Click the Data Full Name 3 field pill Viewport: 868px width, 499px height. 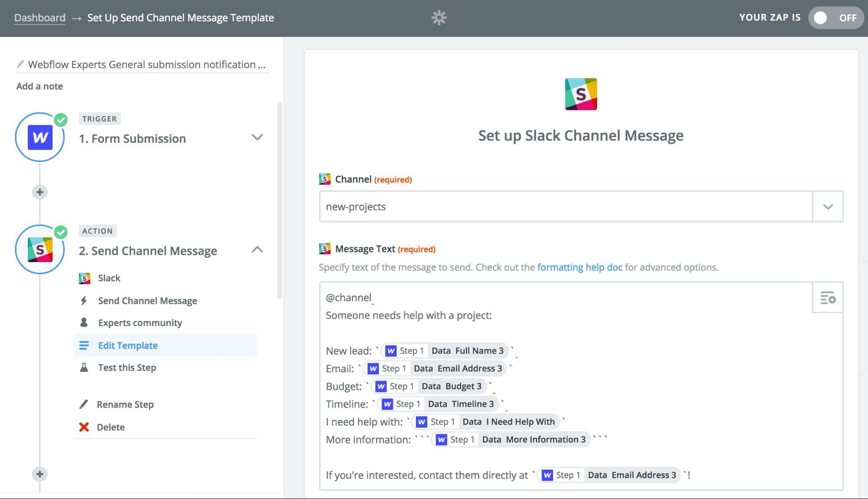(444, 351)
